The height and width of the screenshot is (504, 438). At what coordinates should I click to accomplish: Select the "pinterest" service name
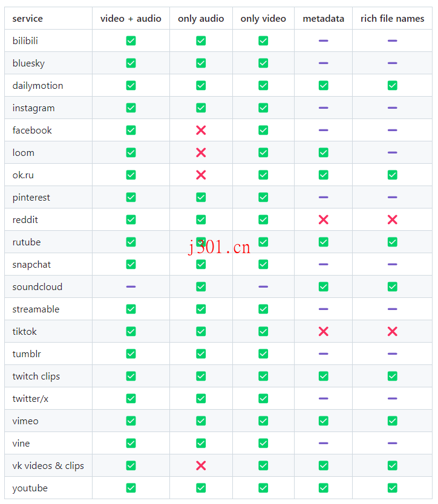pyautogui.click(x=31, y=198)
